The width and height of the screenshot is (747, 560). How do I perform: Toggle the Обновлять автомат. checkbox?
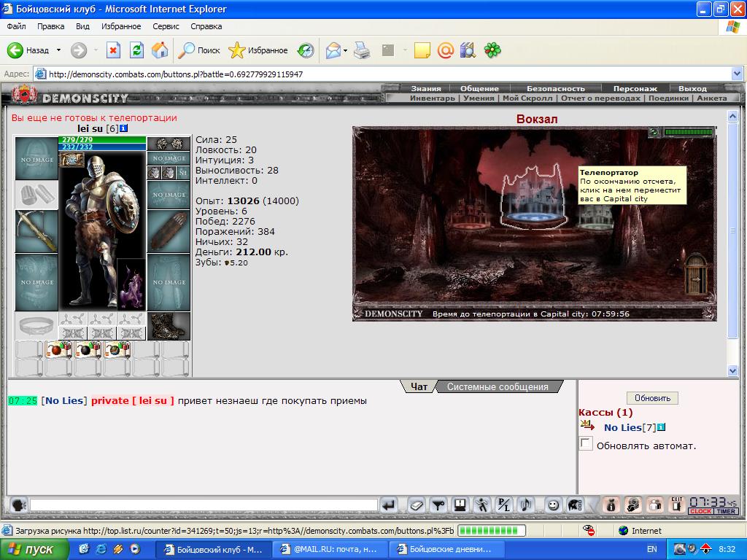[x=586, y=443]
